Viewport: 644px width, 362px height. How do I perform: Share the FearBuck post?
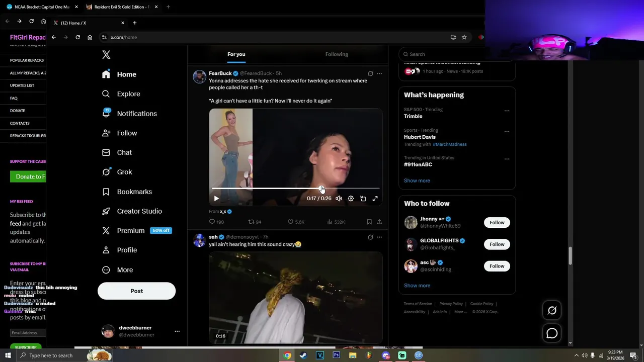point(379,222)
